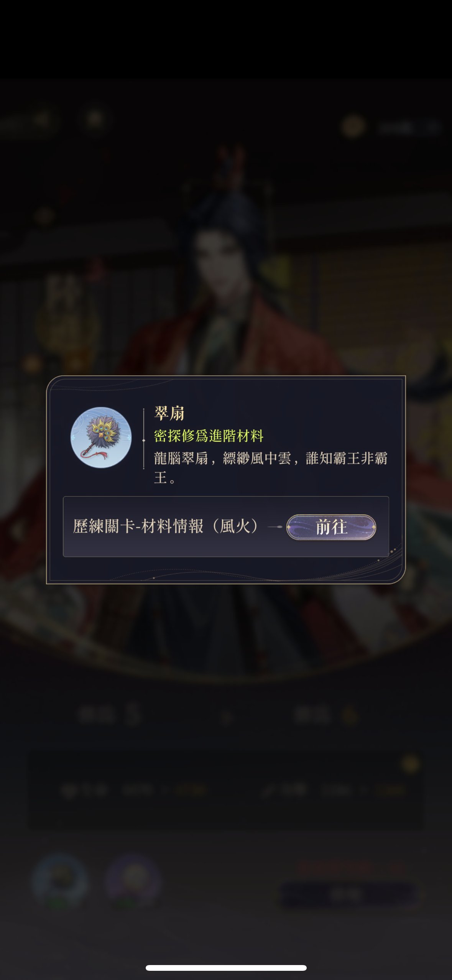Tap the blurred dark advancement button at bottom-right
This screenshot has width=452, height=980.
coord(348,895)
